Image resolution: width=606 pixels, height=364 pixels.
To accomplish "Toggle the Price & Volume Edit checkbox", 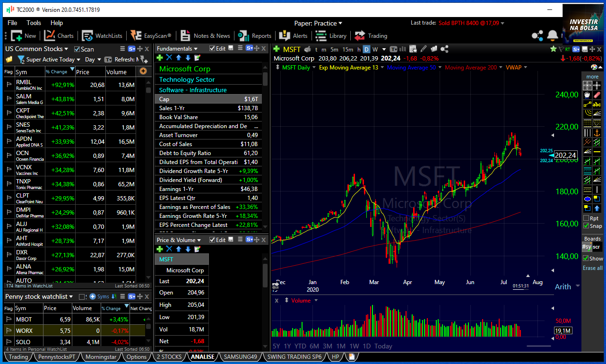I will pos(212,240).
